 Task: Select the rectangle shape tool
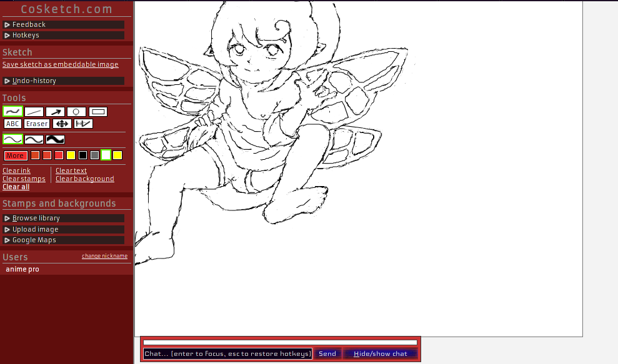[x=98, y=112]
